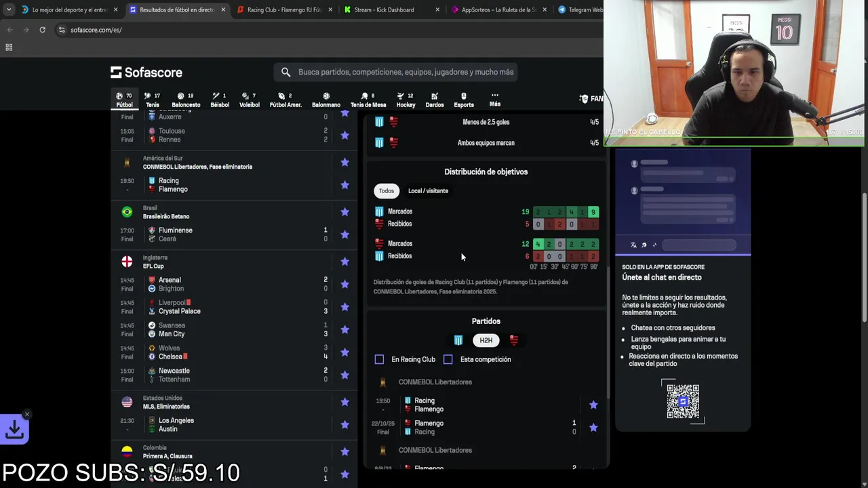Select the Local / visitante filter
This screenshot has width=868, height=488.
click(428, 191)
